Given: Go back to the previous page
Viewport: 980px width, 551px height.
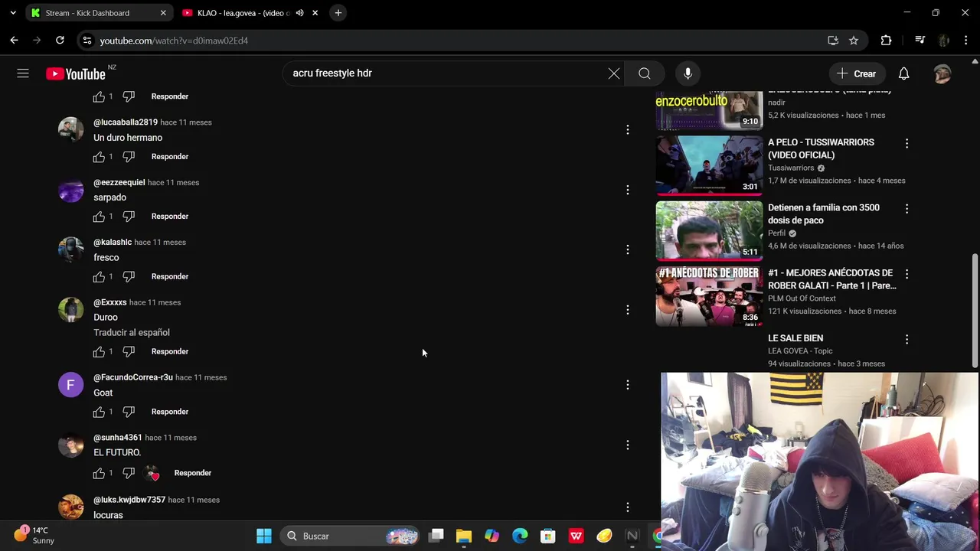Looking at the screenshot, I should click(x=14, y=41).
